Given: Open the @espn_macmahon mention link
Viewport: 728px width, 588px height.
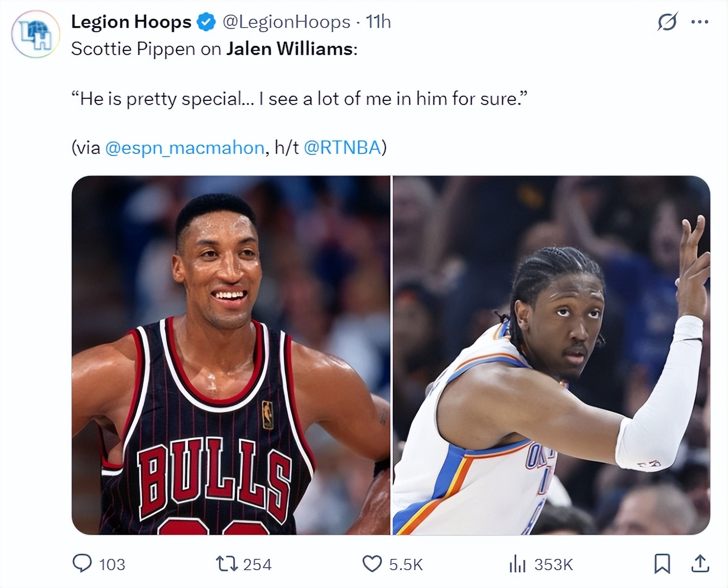Looking at the screenshot, I should [x=185, y=148].
